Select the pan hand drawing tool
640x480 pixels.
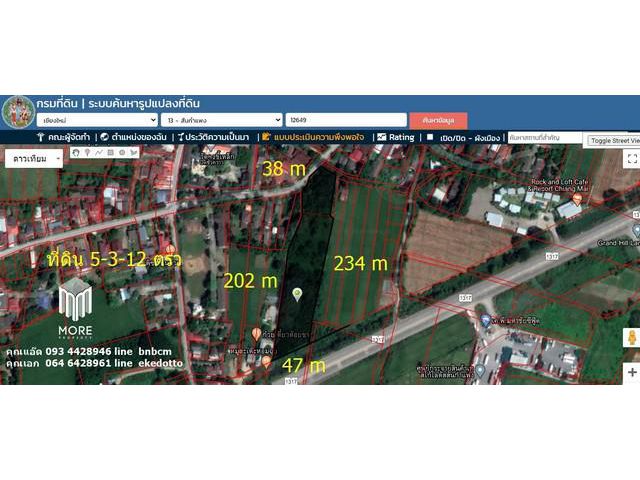(76, 153)
